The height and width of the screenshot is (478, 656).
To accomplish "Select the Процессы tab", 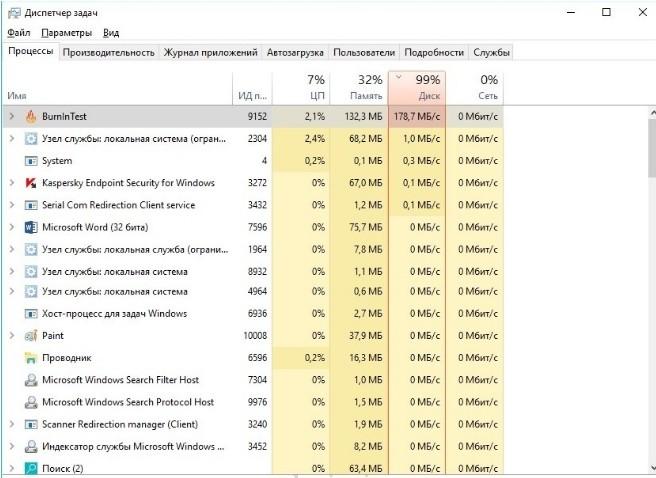I will [x=31, y=51].
